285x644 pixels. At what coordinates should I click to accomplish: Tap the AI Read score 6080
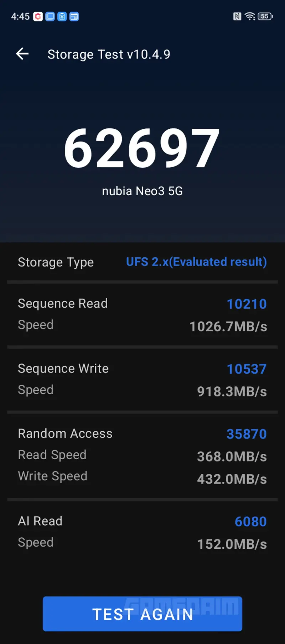click(x=250, y=522)
